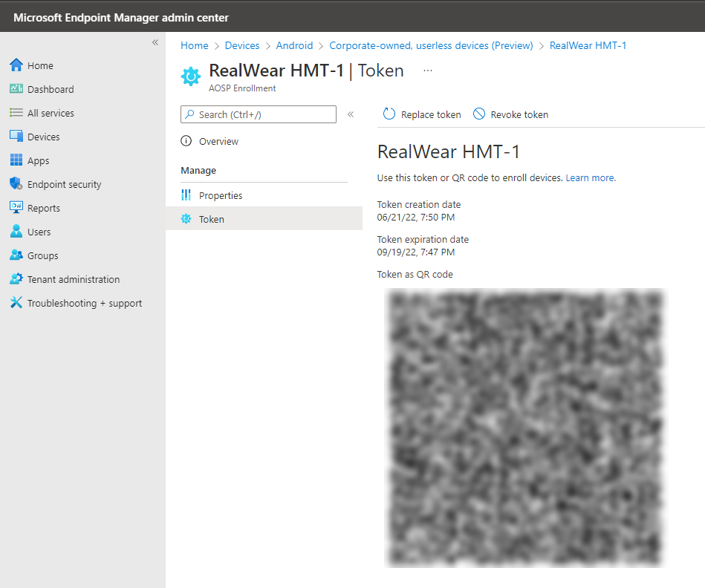Click the Apps grid icon
This screenshot has width=705, height=588.
pos(16,160)
